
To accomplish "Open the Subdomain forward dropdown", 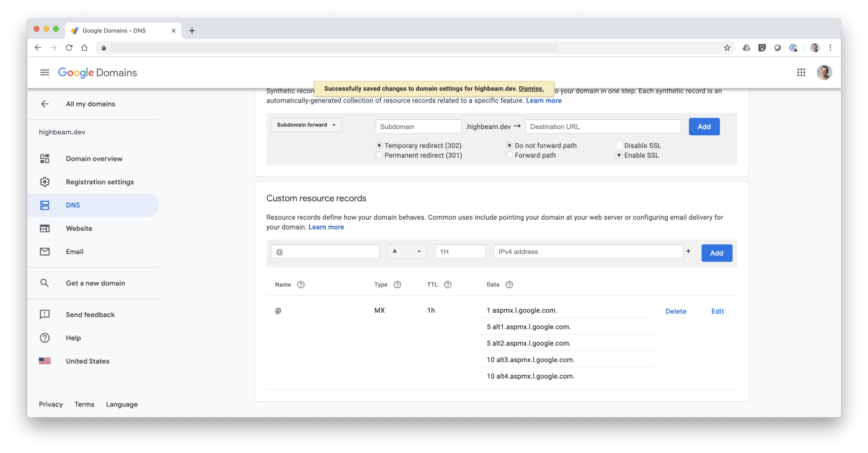I will point(306,125).
